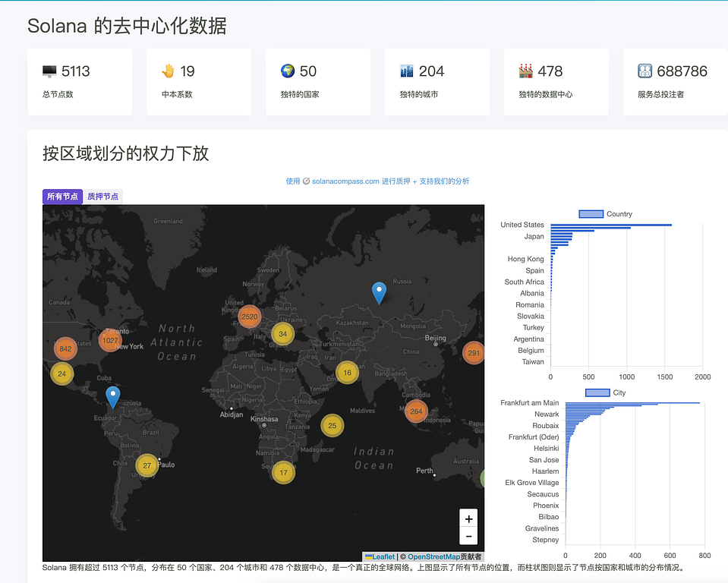The height and width of the screenshot is (583, 728).
Task: Open the 17 cluster in southern Africa
Action: click(x=283, y=473)
